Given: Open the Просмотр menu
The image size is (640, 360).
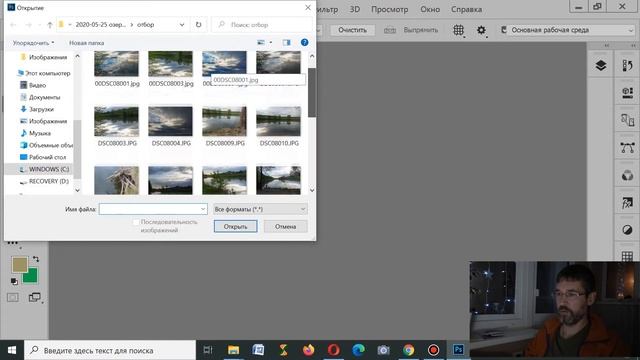Looking at the screenshot, I should point(389,9).
